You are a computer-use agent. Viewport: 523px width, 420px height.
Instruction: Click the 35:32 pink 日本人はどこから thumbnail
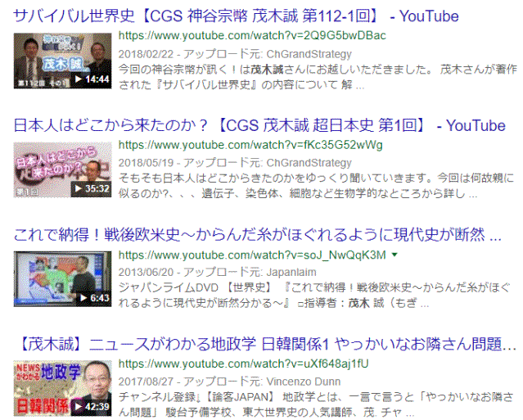point(62,169)
